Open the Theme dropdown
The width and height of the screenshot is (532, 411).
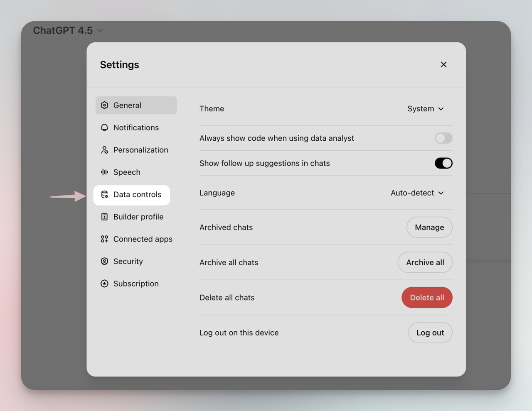tap(425, 108)
